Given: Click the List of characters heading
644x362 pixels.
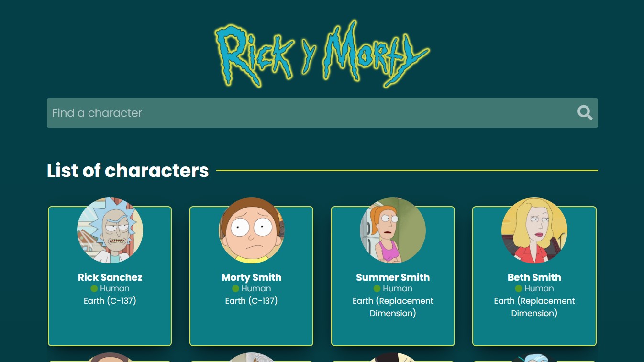Looking at the screenshot, I should [128, 170].
